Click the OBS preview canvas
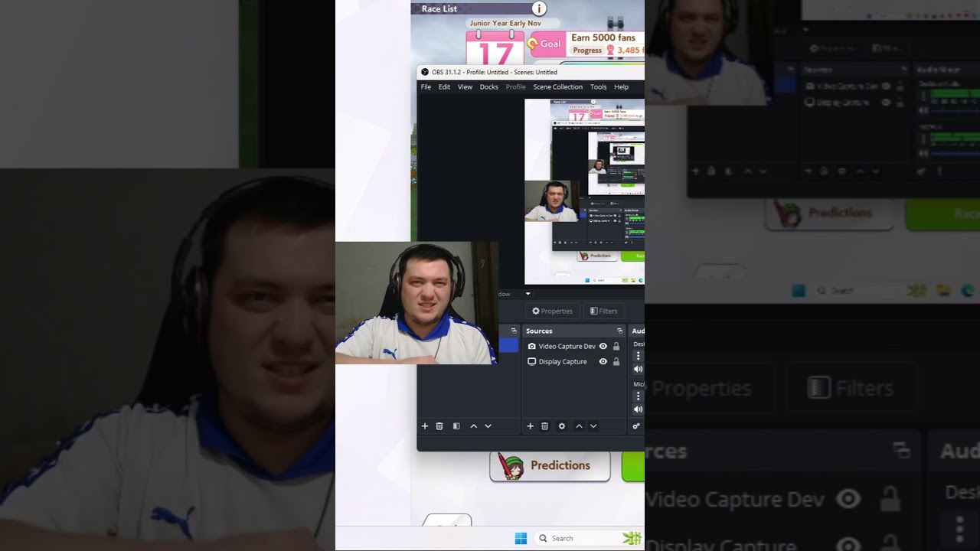 pos(584,191)
